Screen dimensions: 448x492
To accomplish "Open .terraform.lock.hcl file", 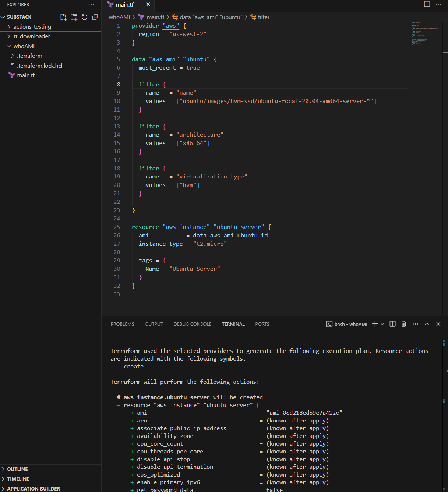I will [50, 66].
